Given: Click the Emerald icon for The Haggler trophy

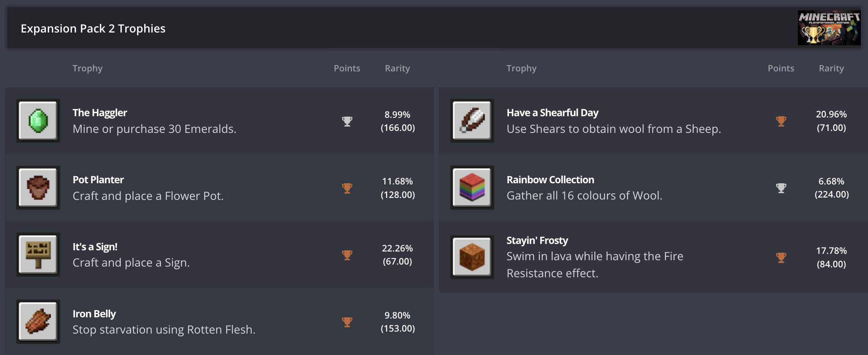Looking at the screenshot, I should 38,121.
